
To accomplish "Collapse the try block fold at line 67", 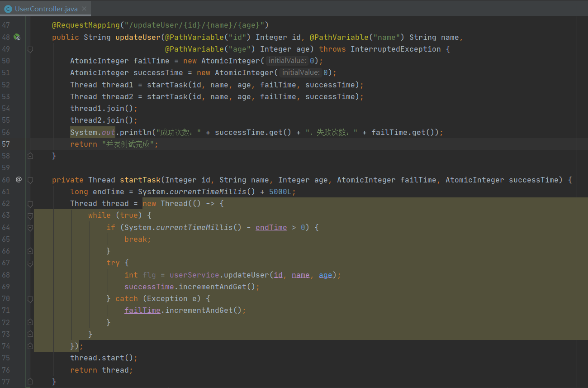I will 30,263.
